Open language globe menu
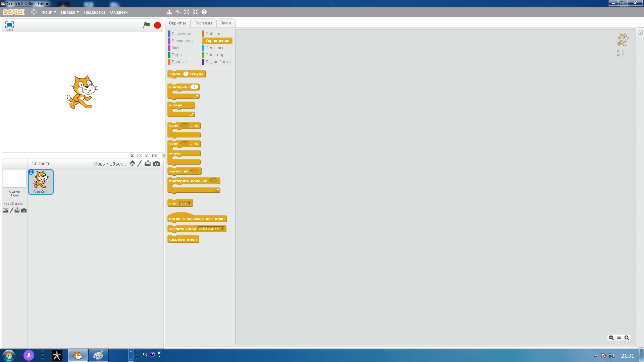This screenshot has height=362, width=644. (x=34, y=12)
